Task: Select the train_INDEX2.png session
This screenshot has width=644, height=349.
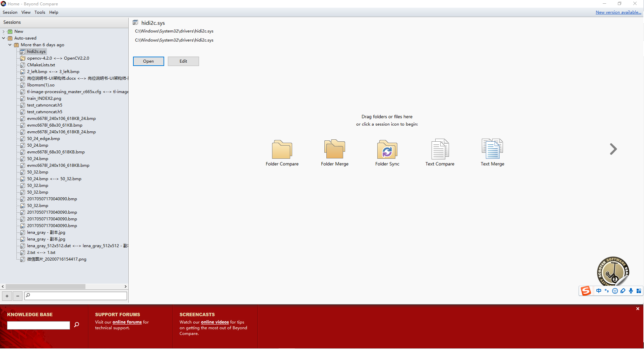Action: 44,98
